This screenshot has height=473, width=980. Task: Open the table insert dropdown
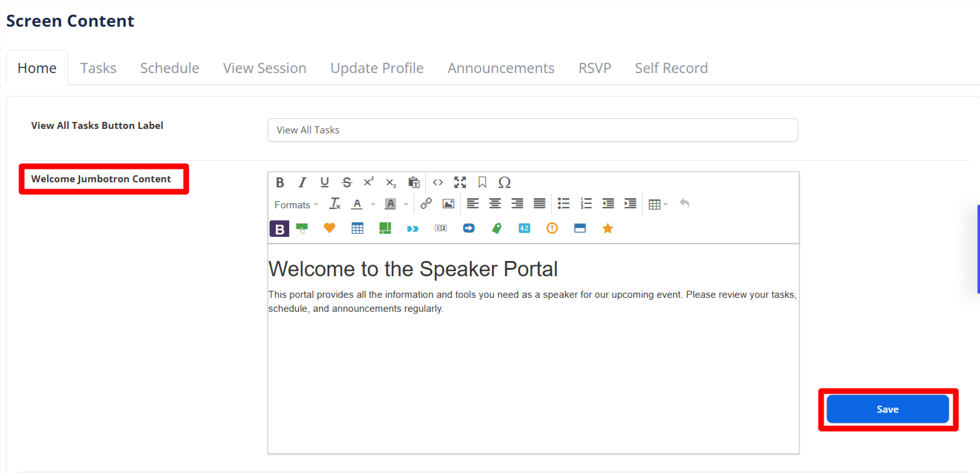pos(658,204)
